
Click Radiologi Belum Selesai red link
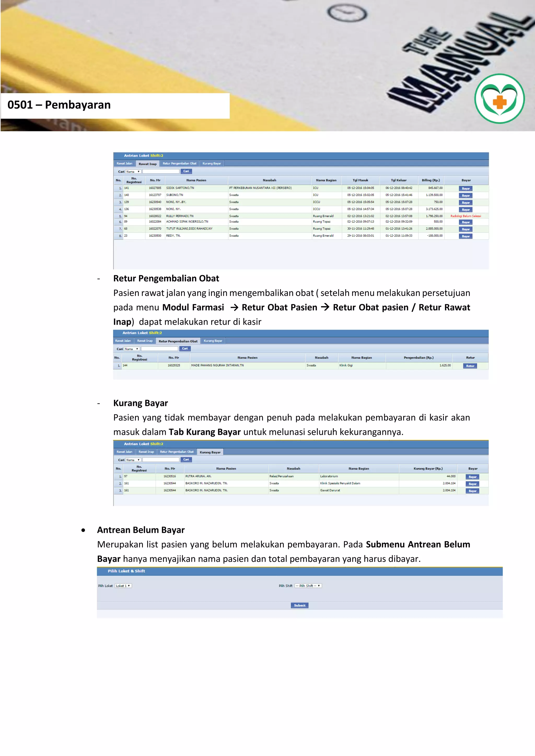point(466,216)
